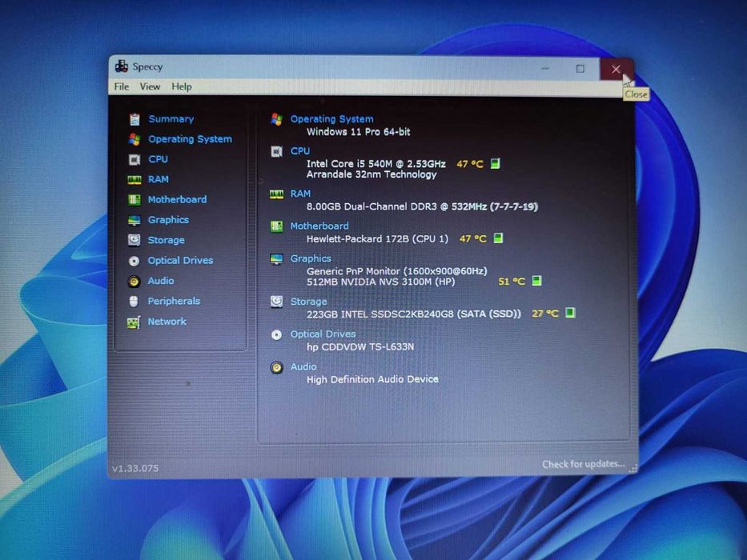
Task: Select Summary in the sidebar
Action: click(x=171, y=119)
